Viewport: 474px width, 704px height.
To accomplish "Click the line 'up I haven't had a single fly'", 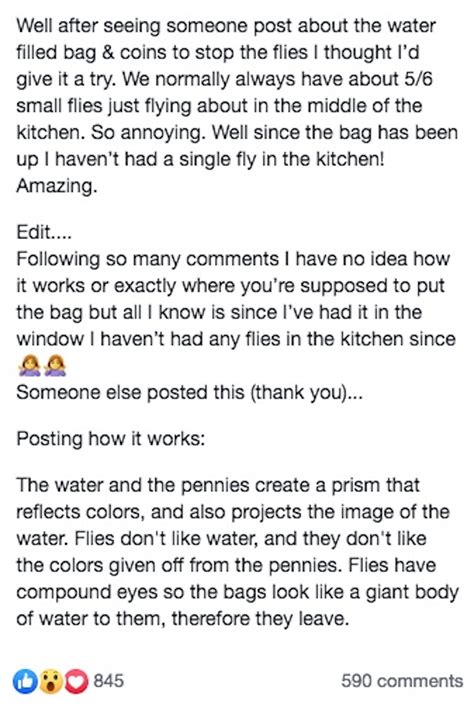I will [200, 159].
